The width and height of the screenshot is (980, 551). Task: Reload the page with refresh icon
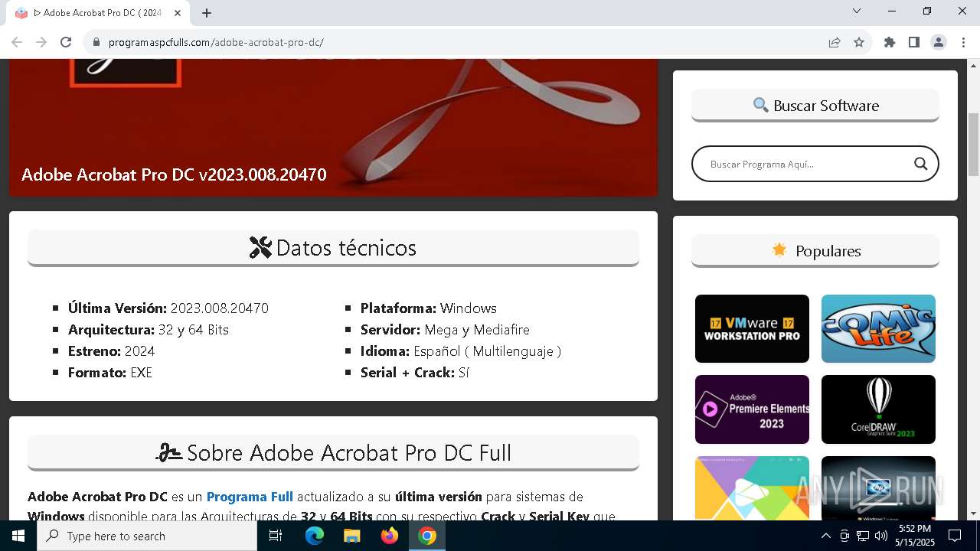click(x=66, y=42)
